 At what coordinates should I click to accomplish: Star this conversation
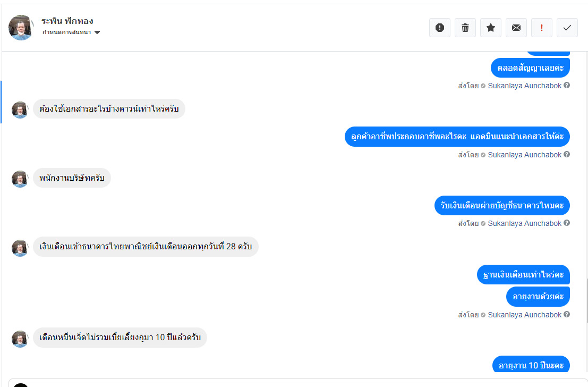(x=491, y=28)
